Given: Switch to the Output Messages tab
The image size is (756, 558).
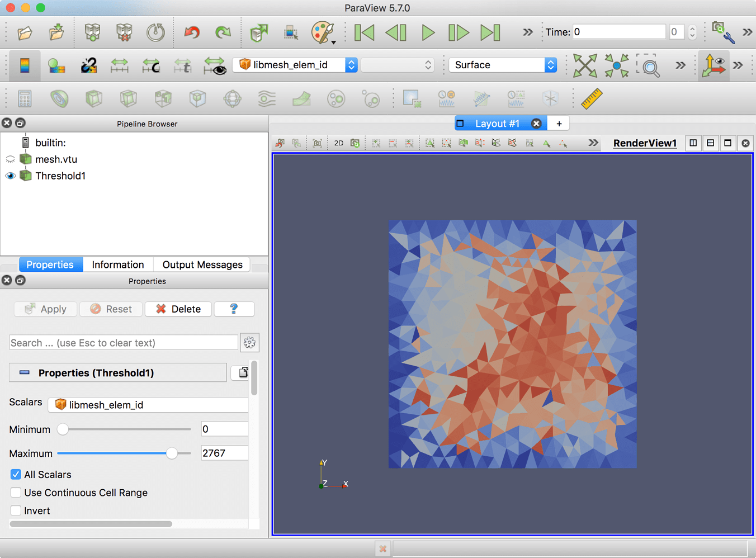Looking at the screenshot, I should [x=202, y=264].
